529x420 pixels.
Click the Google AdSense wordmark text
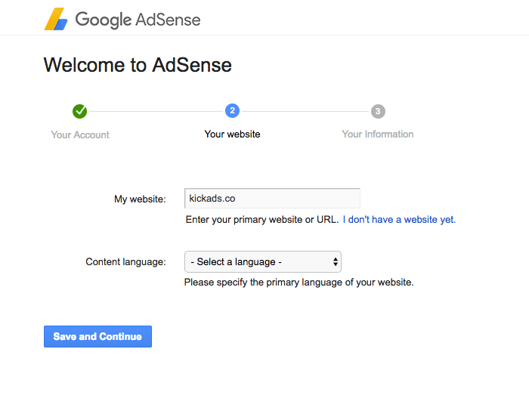[x=138, y=20]
